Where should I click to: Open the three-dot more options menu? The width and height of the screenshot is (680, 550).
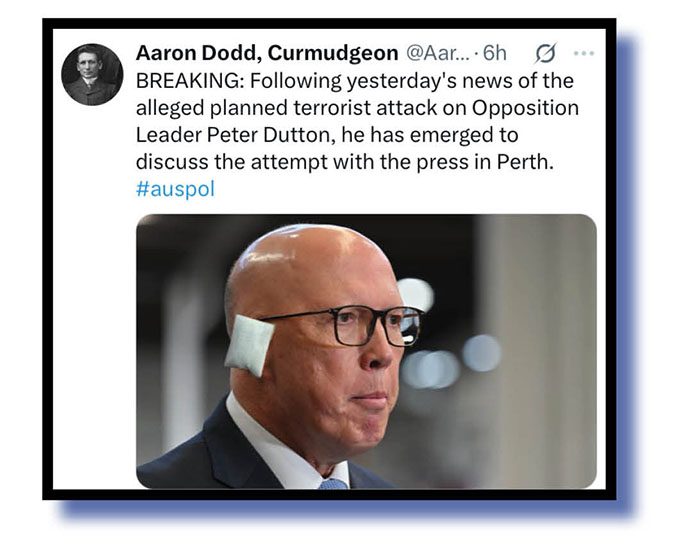pos(583,53)
